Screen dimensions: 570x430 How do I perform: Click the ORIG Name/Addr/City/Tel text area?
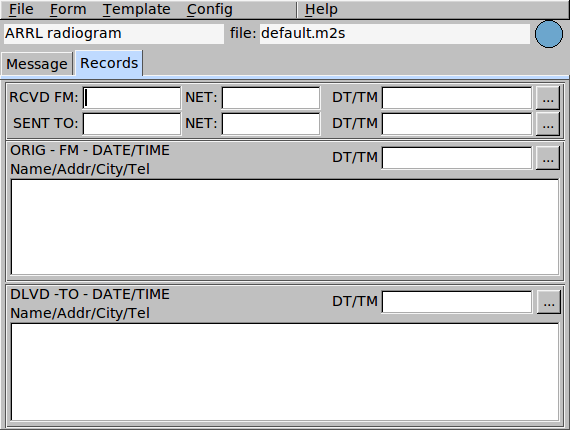(285, 227)
